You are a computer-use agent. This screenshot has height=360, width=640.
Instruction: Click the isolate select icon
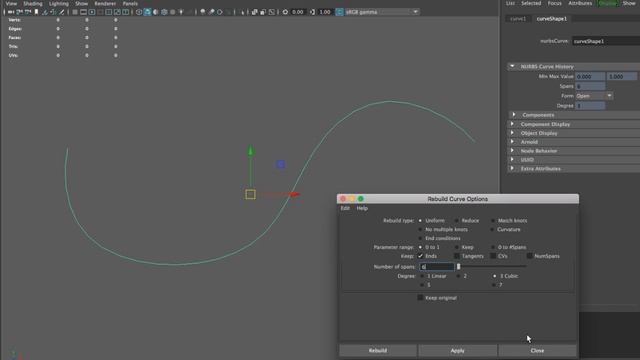tap(243, 12)
